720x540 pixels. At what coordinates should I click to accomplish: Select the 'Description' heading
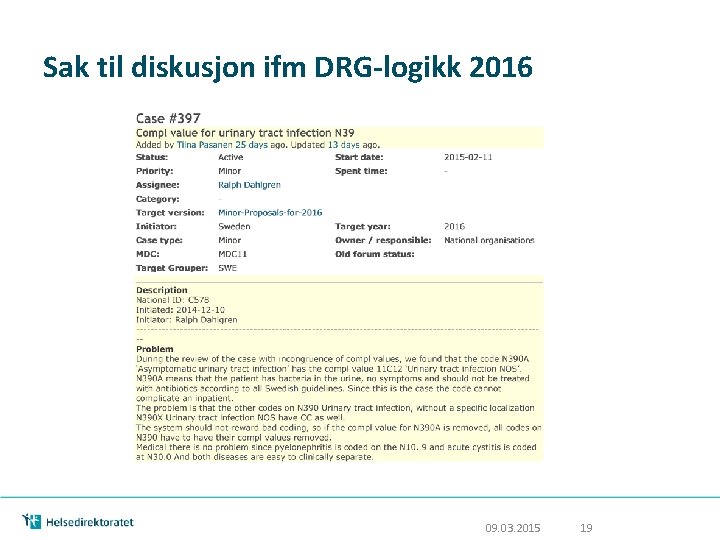[x=162, y=290]
